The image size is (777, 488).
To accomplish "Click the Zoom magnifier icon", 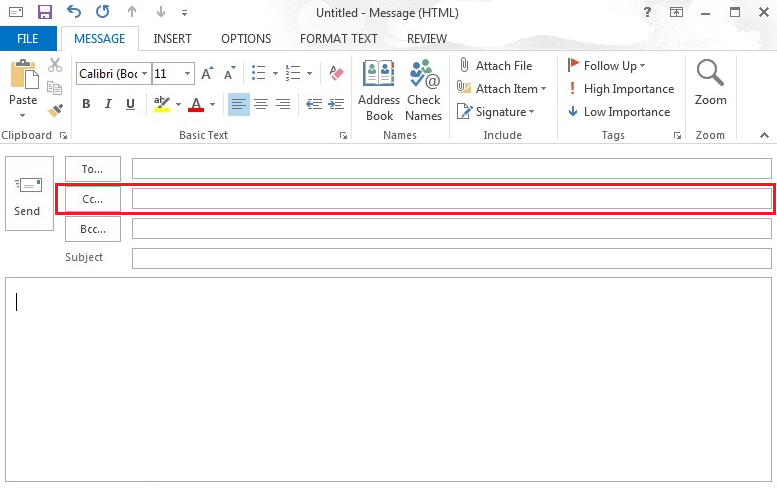I will coord(710,82).
